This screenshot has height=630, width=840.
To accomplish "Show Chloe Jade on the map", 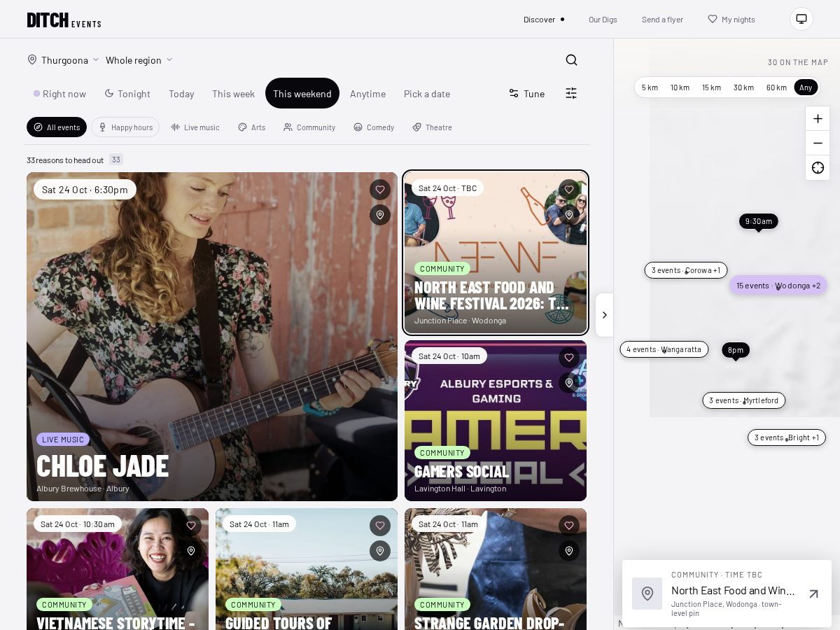I will click(x=380, y=215).
